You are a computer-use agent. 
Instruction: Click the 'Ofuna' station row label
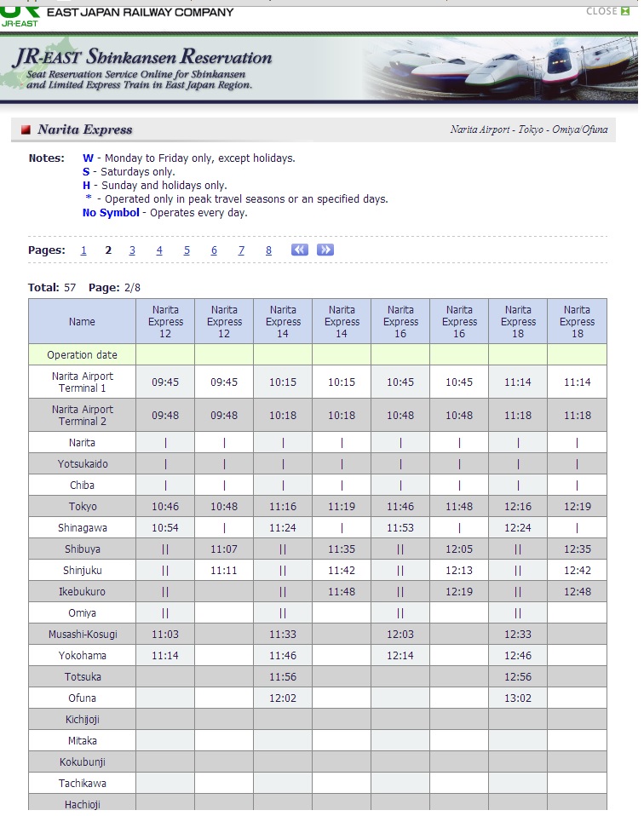(x=83, y=698)
